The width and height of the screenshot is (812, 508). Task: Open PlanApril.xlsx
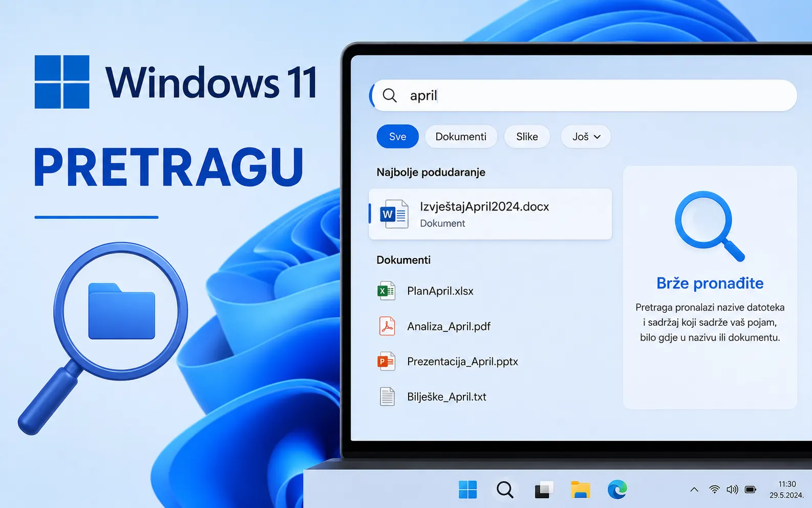point(440,291)
